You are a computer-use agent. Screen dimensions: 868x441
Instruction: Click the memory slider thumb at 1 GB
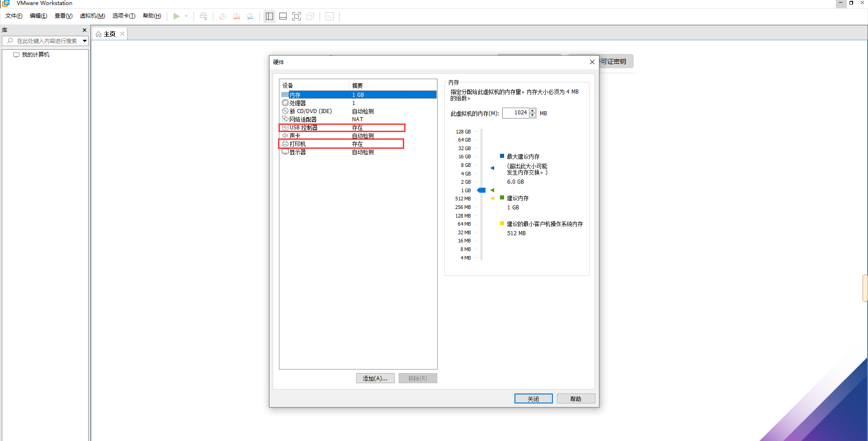[481, 190]
